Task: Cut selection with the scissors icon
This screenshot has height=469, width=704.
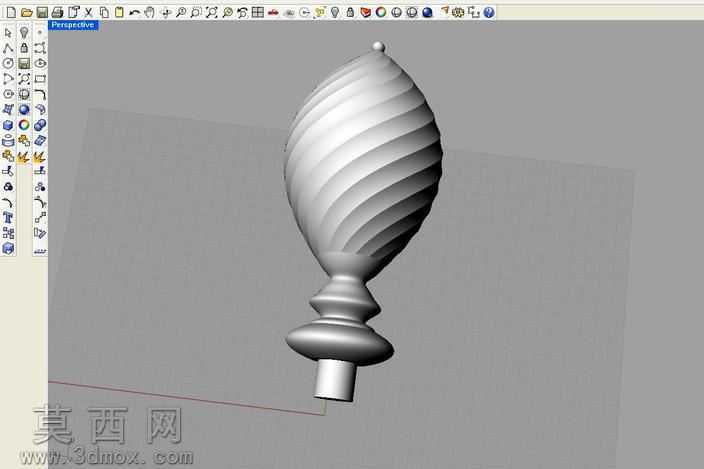Action: (88, 12)
